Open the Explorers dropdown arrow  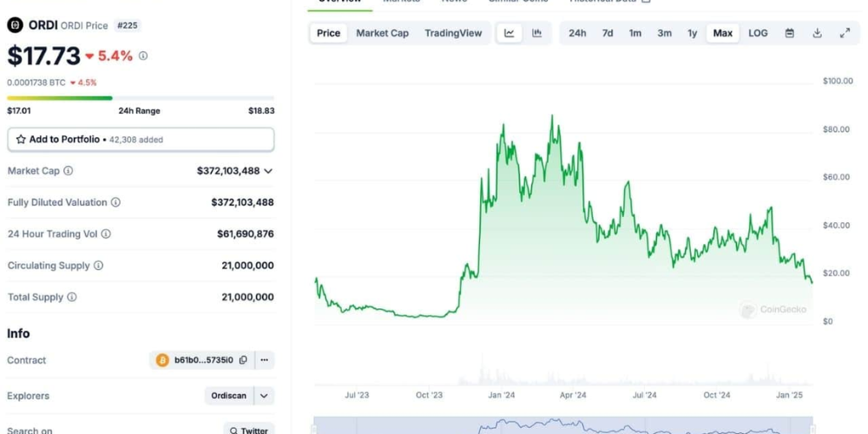pos(265,396)
